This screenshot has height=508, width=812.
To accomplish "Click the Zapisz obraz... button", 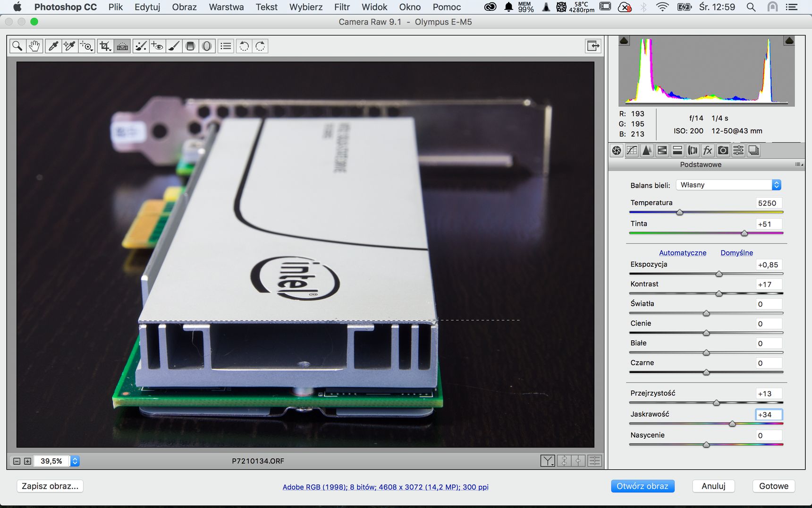I will click(x=50, y=486).
